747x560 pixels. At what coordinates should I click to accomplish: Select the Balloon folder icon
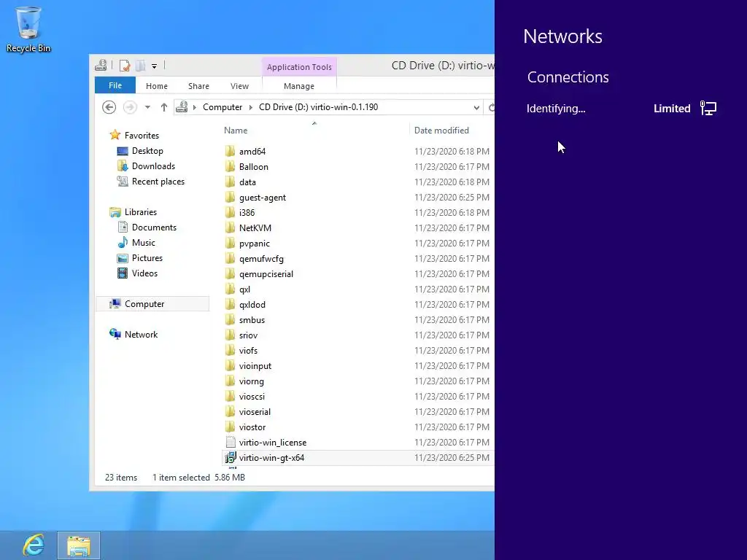click(230, 167)
